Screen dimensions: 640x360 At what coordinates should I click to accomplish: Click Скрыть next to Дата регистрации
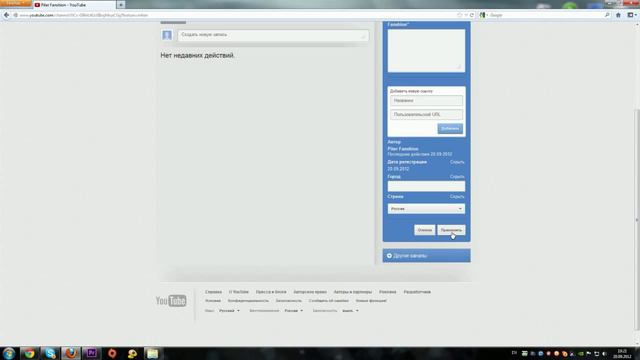click(x=457, y=162)
